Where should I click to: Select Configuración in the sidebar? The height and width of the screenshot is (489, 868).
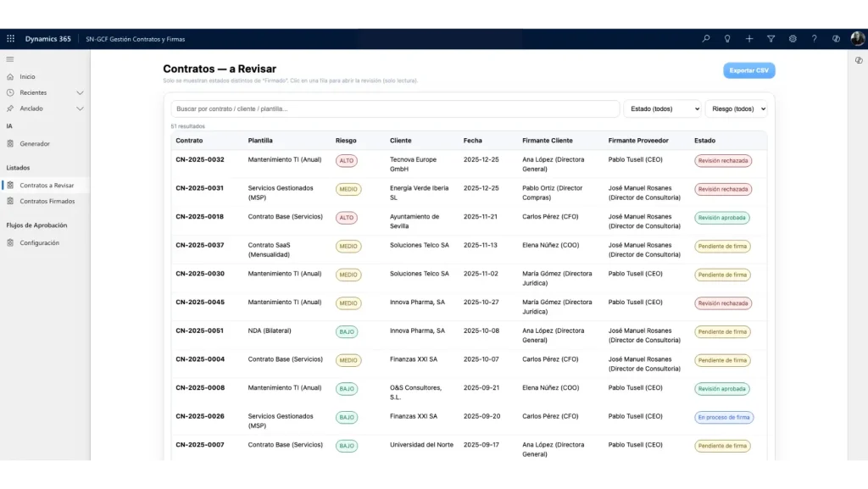tap(39, 242)
